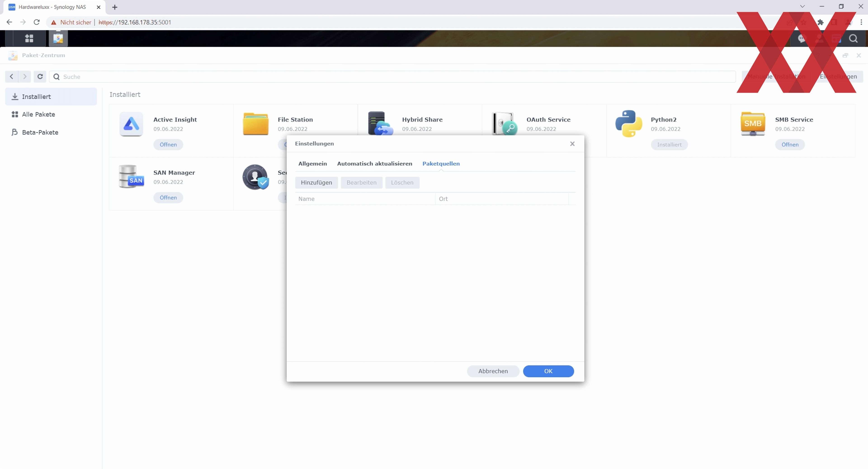868x469 pixels.
Task: Select Installiert in the sidebar
Action: tap(51, 97)
